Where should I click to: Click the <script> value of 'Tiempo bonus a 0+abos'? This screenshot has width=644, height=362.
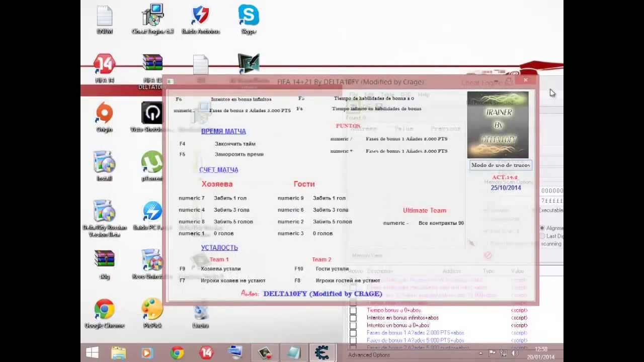click(519, 310)
